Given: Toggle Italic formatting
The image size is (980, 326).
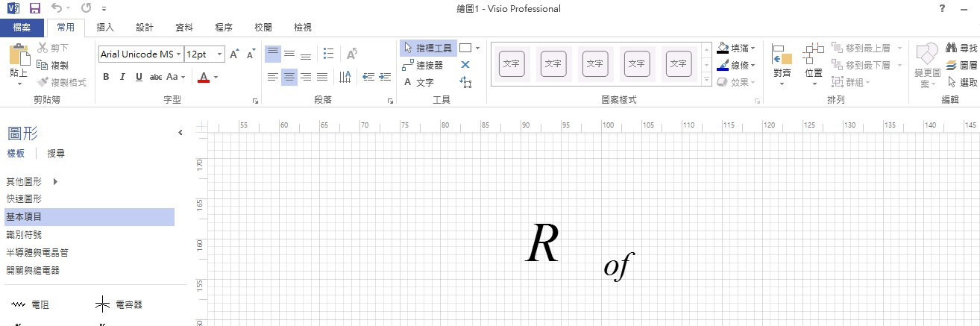Looking at the screenshot, I should coord(122,77).
